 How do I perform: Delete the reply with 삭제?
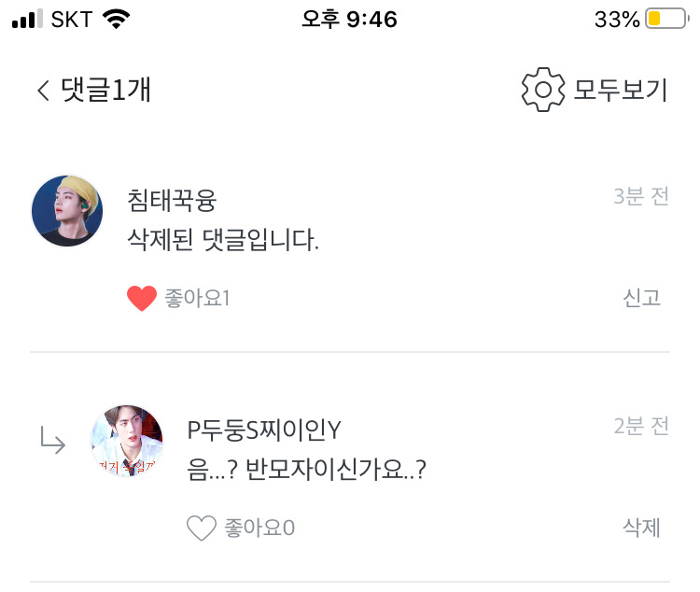[641, 528]
